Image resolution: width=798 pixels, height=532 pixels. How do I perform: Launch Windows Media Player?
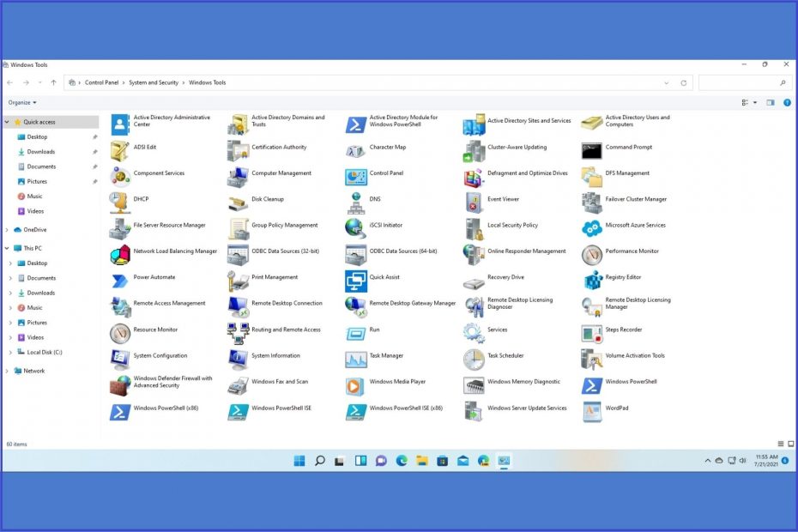(x=356, y=383)
